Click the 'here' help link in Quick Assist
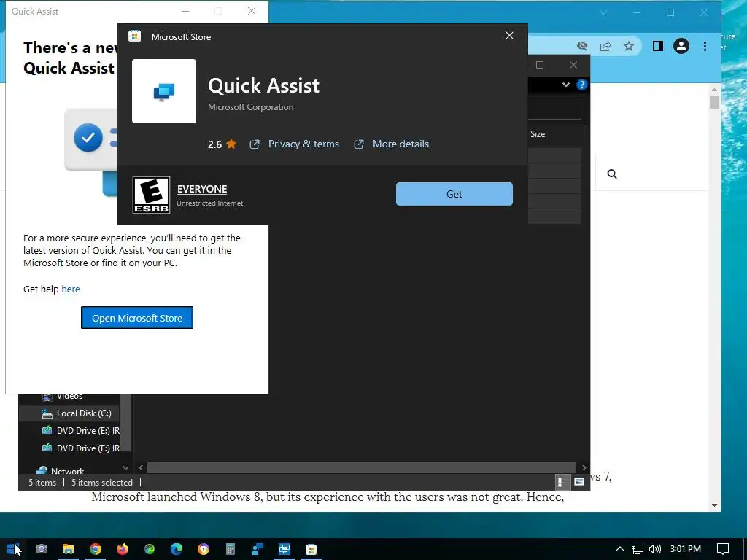This screenshot has width=747, height=560. 71,289
